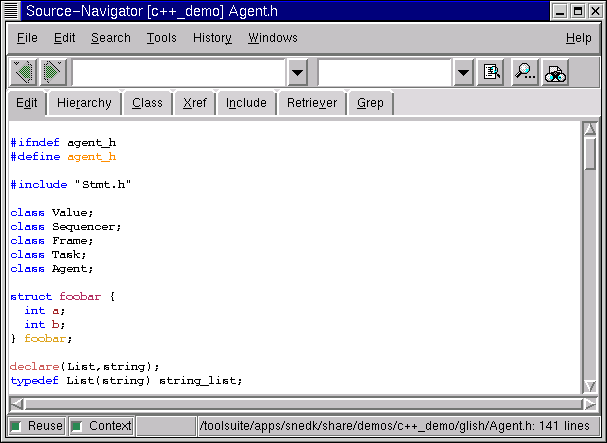Click the horizontal scrollbar thumb
Image resolution: width=607 pixels, height=443 pixels.
(304, 404)
